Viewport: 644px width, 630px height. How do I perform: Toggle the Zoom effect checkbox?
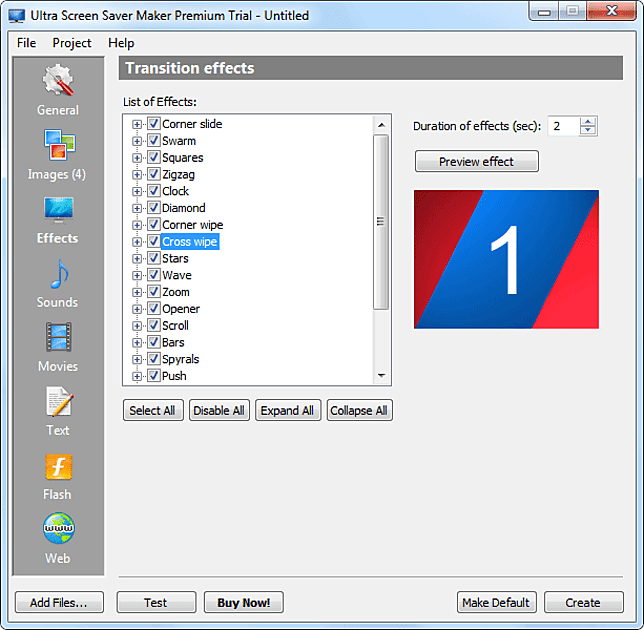pyautogui.click(x=154, y=292)
